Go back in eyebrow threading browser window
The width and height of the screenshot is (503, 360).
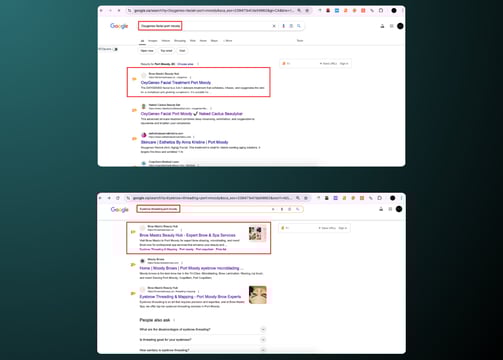tap(100, 198)
